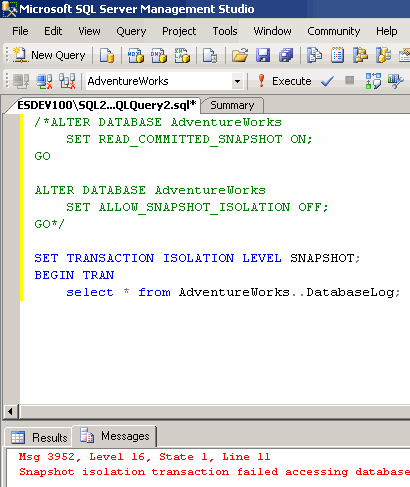The image size is (410, 487).
Task: Click the Cancel Executing Query square
Action: (x=349, y=80)
